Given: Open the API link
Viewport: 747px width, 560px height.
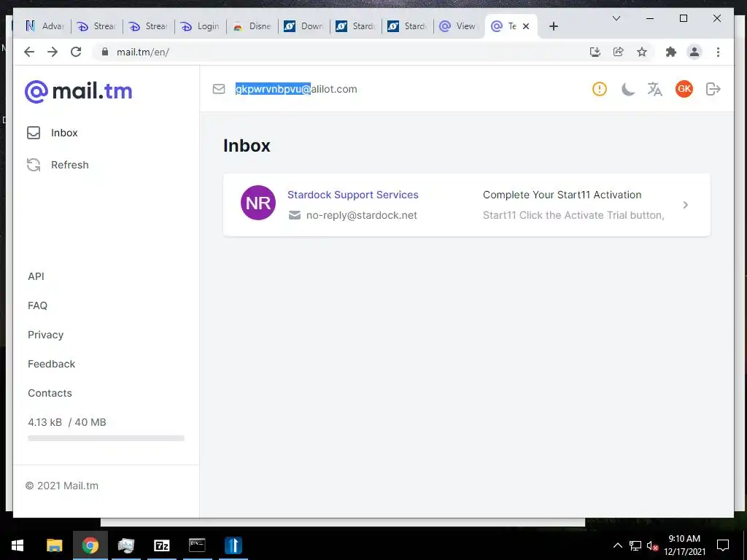Looking at the screenshot, I should click(36, 276).
